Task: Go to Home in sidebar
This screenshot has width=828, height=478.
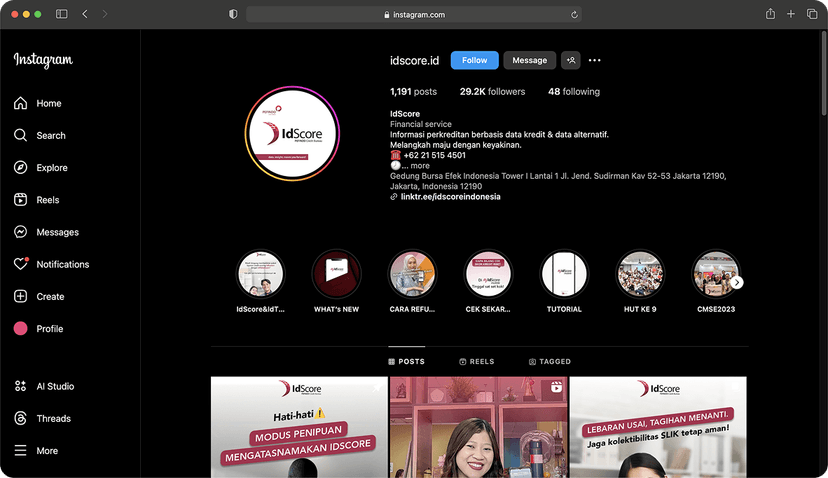Action: pos(37,104)
